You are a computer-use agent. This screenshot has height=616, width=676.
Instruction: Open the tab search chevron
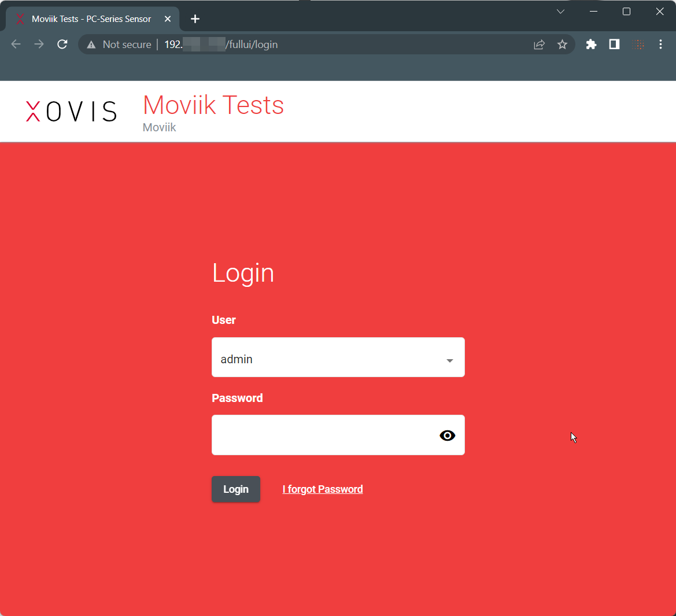click(560, 12)
